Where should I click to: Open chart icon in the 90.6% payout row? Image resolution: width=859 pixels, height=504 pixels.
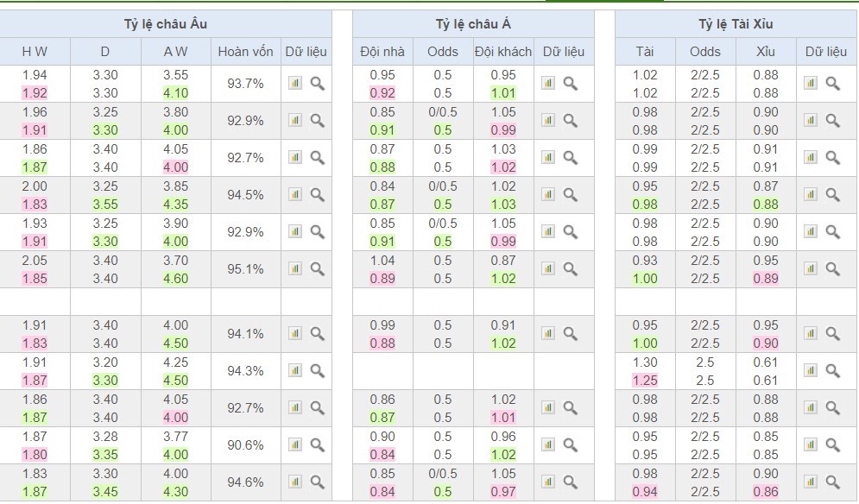295,445
